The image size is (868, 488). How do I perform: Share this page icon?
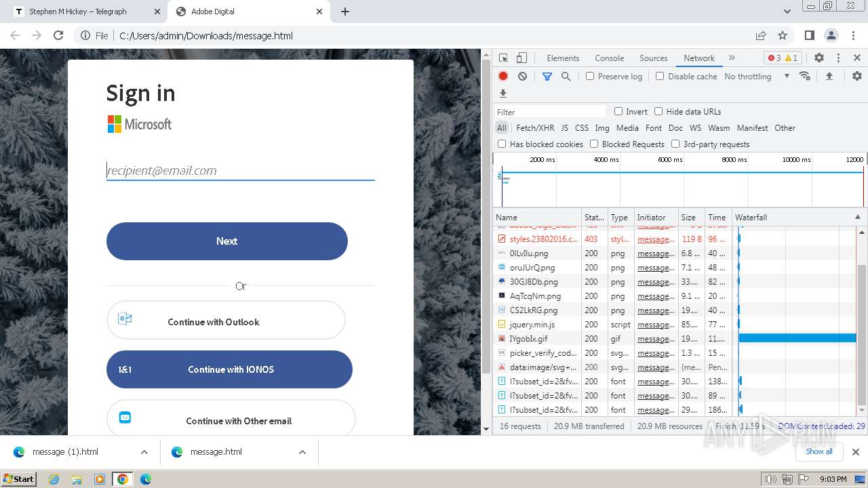[761, 35]
